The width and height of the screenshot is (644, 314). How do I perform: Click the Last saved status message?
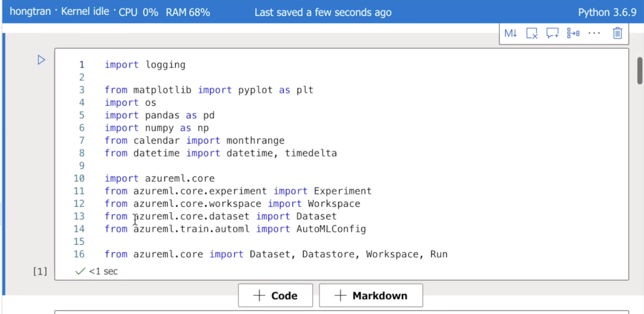[x=323, y=12]
